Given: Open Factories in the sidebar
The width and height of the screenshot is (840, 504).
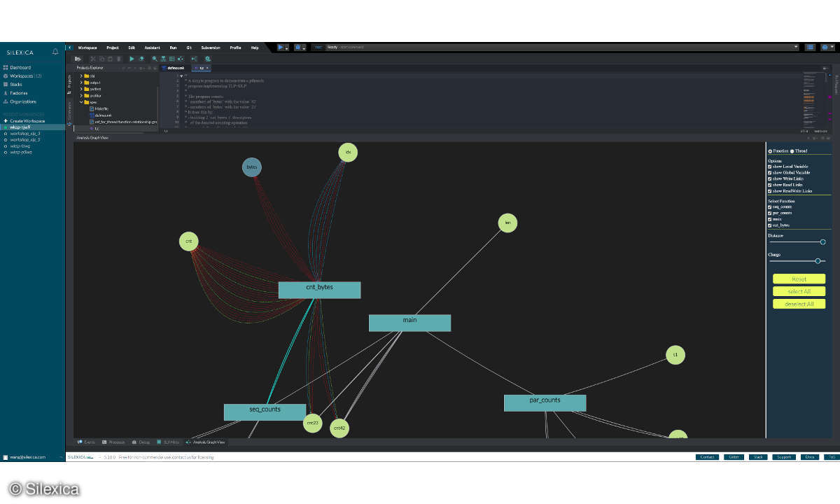Looking at the screenshot, I should (15, 92).
